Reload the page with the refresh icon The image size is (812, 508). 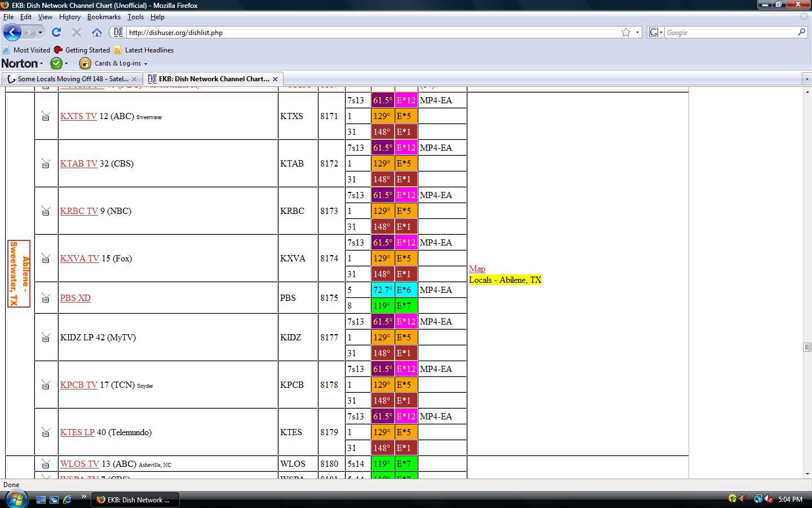[56, 32]
